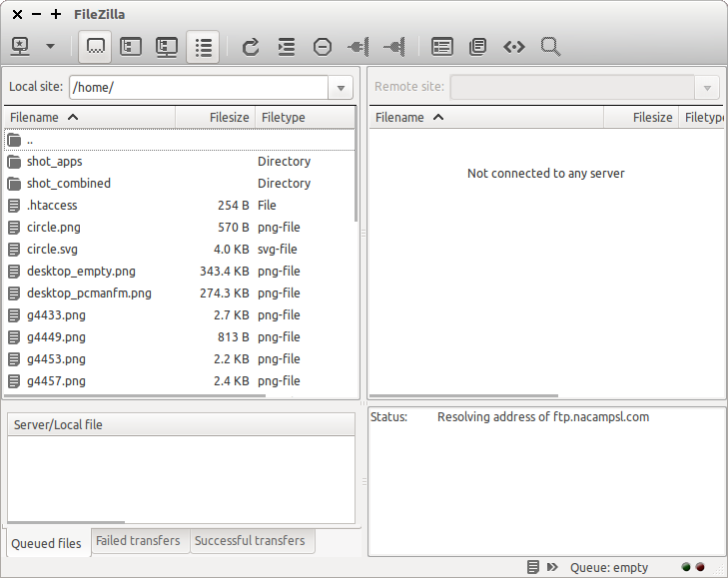
Task: Open the Remote site path dropdown
Action: pyautogui.click(x=707, y=87)
